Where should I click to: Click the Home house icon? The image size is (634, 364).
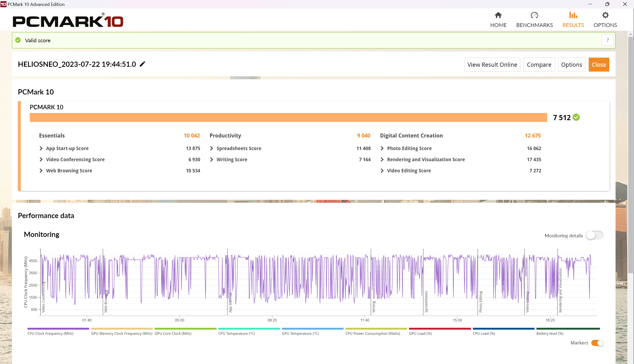coord(498,16)
